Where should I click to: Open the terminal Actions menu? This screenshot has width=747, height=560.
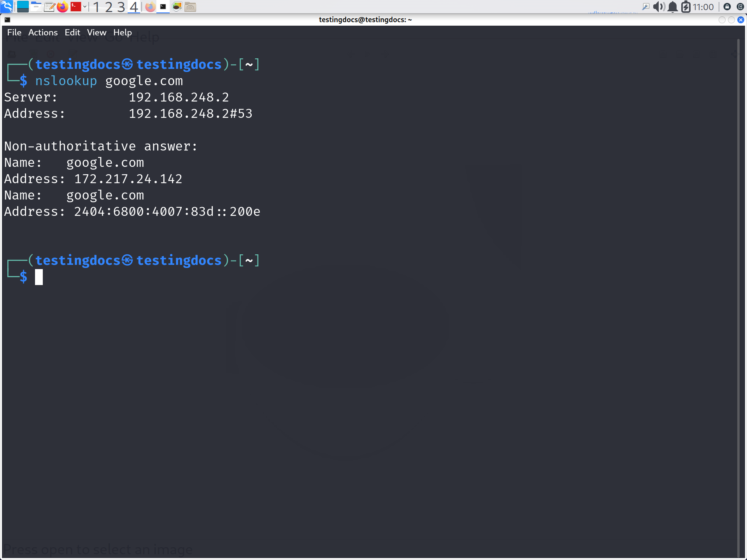click(x=43, y=32)
